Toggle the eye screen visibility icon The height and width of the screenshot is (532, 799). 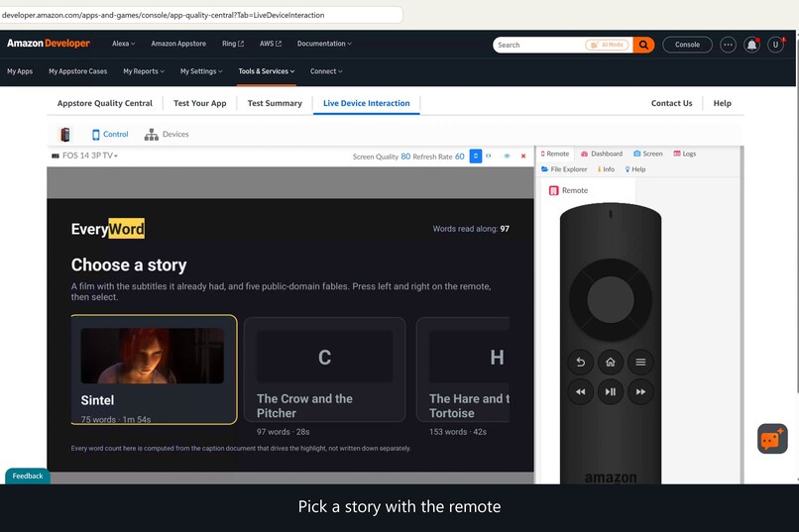[507, 156]
